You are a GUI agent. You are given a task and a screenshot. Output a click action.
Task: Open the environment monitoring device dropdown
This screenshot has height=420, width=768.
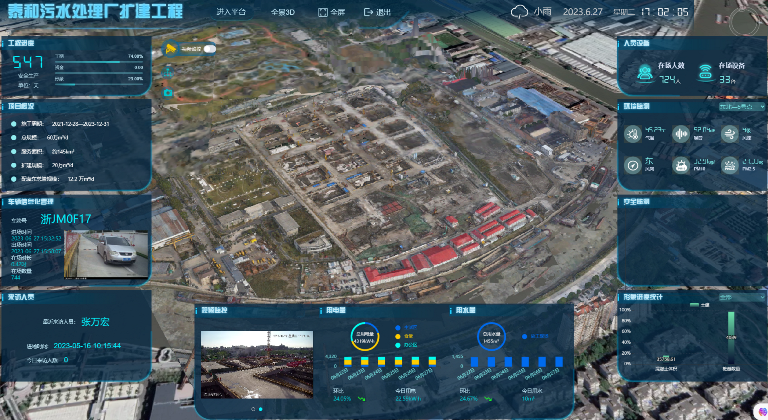coord(739,105)
